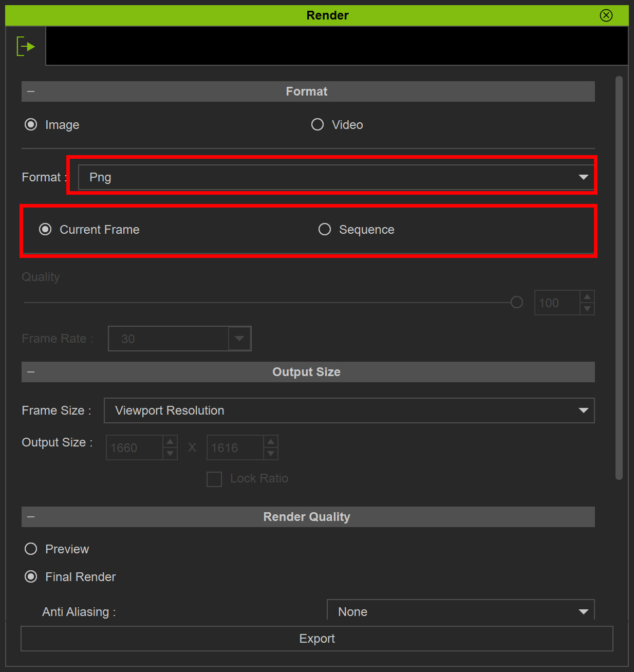Click the Frame Rate field showing 30

[x=169, y=339]
